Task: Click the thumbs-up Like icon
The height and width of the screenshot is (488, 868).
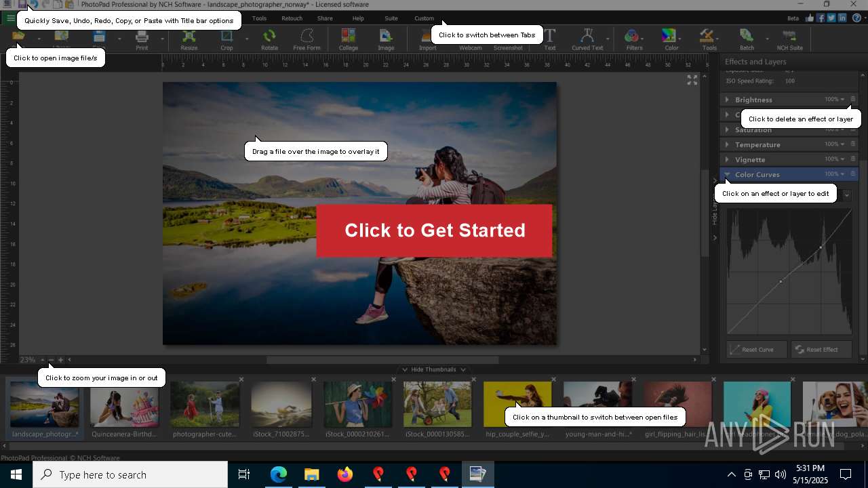Action: [x=810, y=18]
